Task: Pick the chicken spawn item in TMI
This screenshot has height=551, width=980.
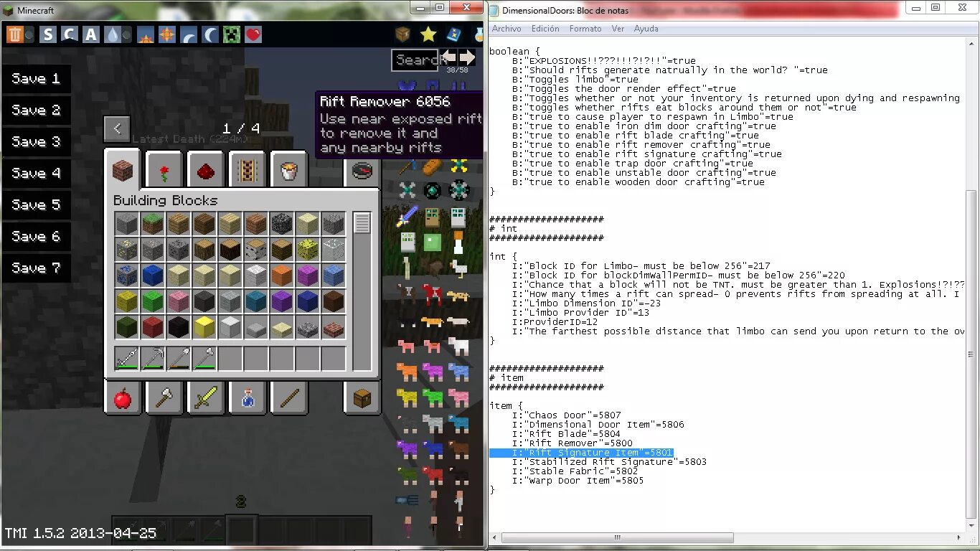Action: tap(458, 268)
